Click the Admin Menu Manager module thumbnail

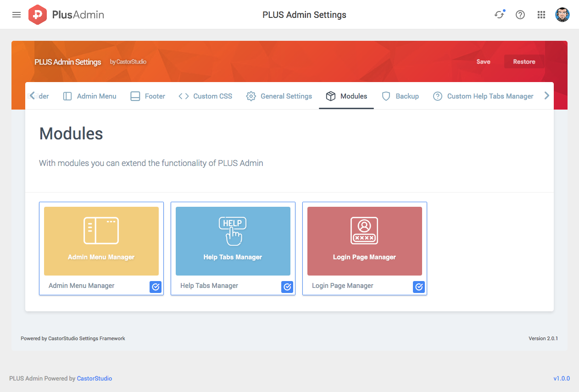pyautogui.click(x=101, y=241)
